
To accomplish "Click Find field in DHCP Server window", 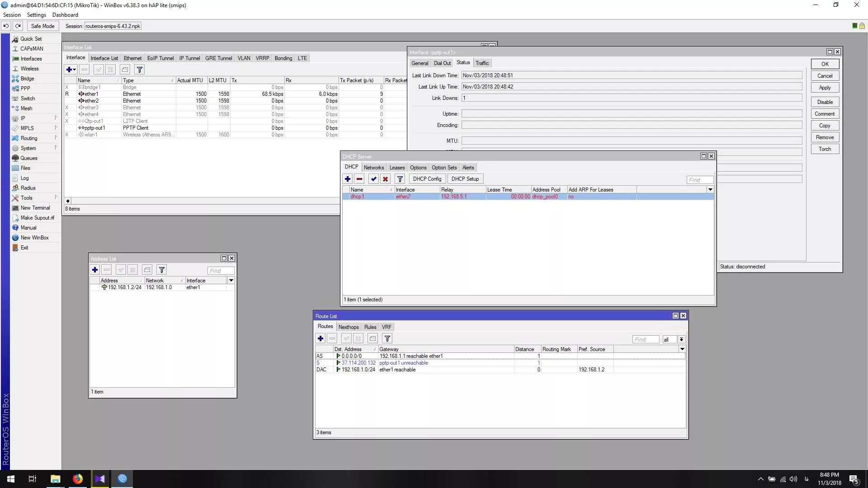I will coord(700,180).
